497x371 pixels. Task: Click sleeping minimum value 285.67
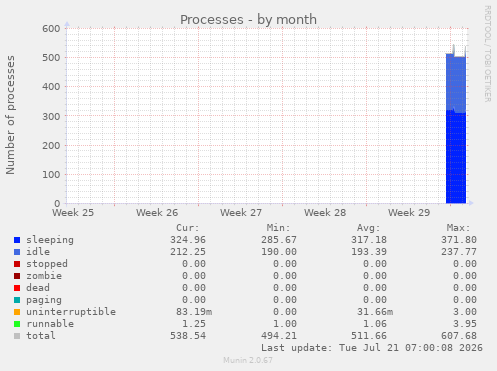(279, 240)
